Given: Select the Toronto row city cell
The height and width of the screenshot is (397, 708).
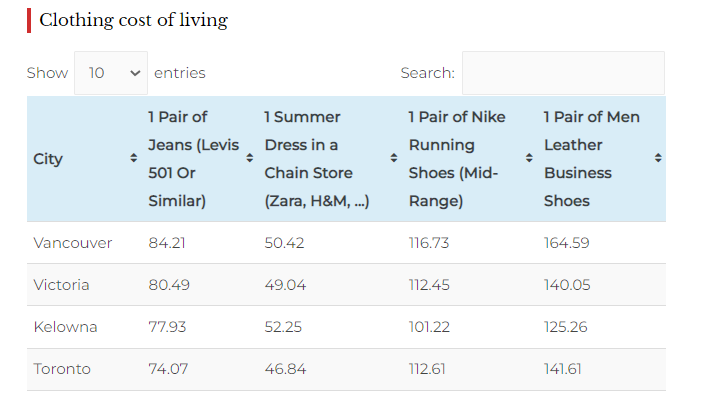Looking at the screenshot, I should pos(62,369).
